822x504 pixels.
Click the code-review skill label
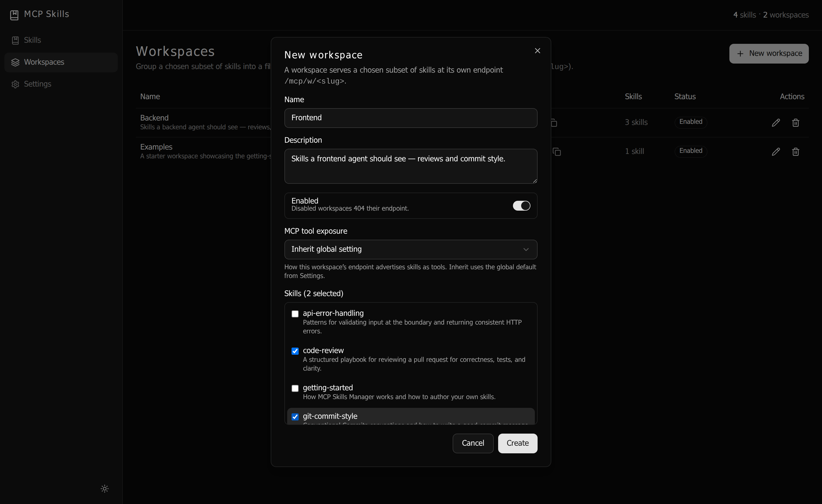(x=323, y=351)
